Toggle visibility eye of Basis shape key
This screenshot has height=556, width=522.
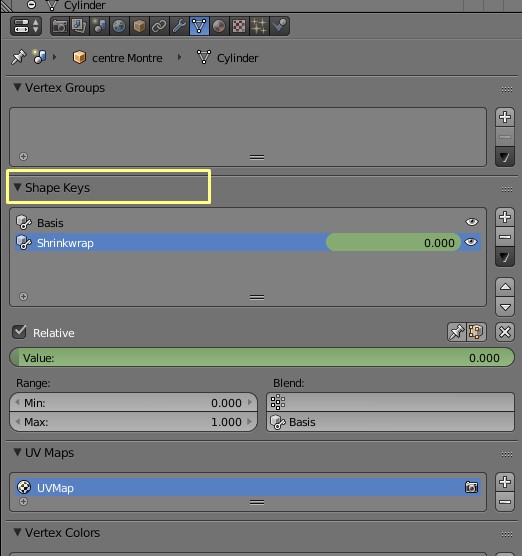tap(472, 222)
